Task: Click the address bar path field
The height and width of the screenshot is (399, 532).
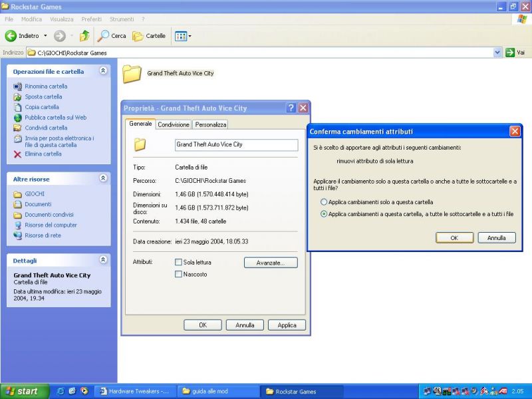Action: pyautogui.click(x=260, y=53)
